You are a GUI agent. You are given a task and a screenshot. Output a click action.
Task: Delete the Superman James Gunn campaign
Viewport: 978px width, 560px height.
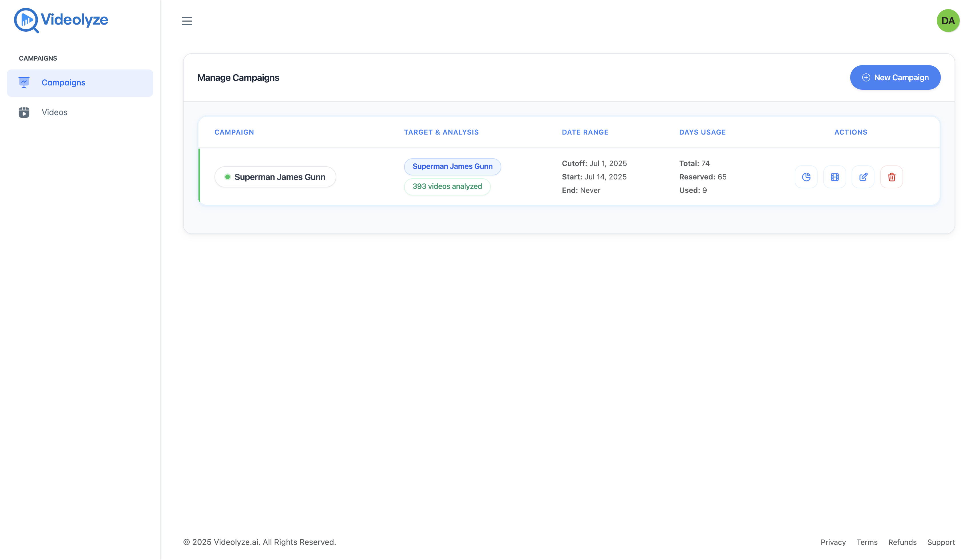coord(891,177)
